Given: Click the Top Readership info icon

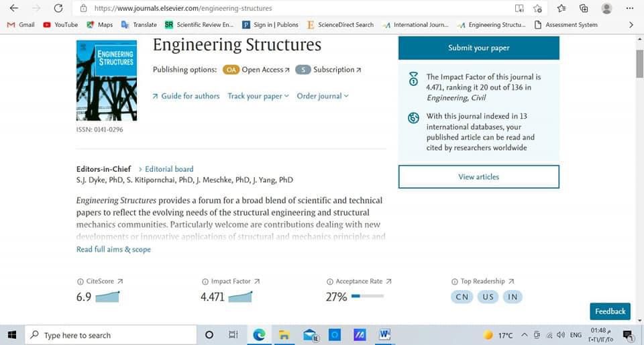Looking at the screenshot, I should pyautogui.click(x=454, y=282).
